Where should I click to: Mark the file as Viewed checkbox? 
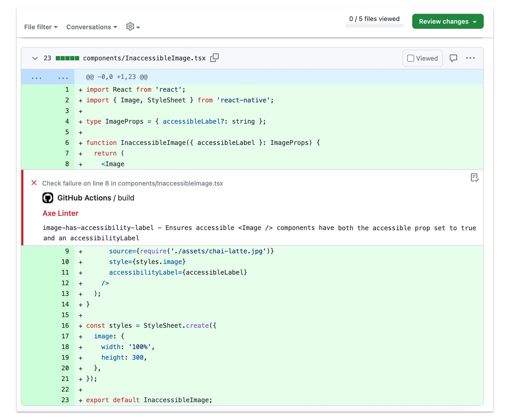tap(411, 58)
